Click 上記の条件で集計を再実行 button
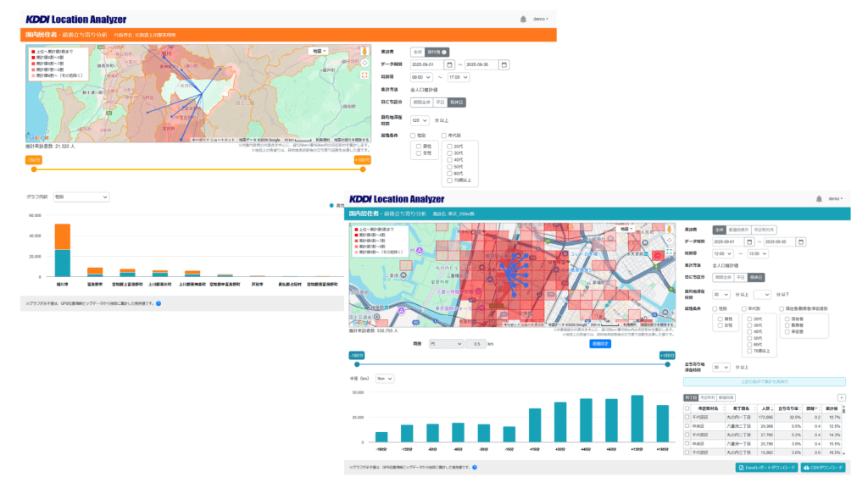 click(765, 382)
